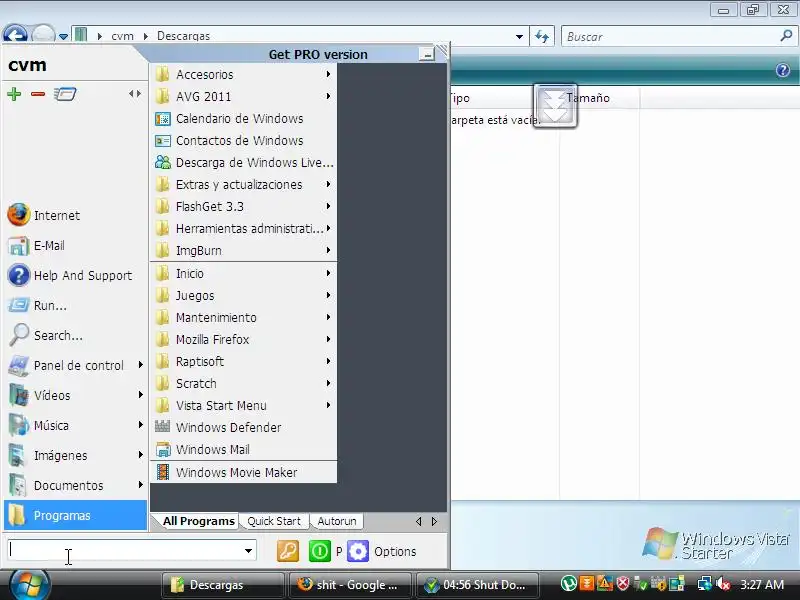This screenshot has height=600, width=800.
Task: Click uTorrent tray icon
Action: click(568, 583)
